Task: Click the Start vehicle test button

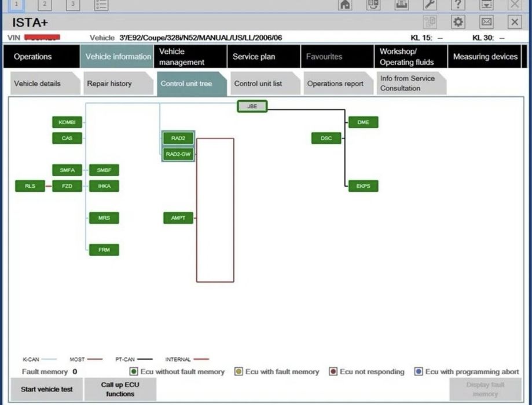Action: (x=46, y=389)
